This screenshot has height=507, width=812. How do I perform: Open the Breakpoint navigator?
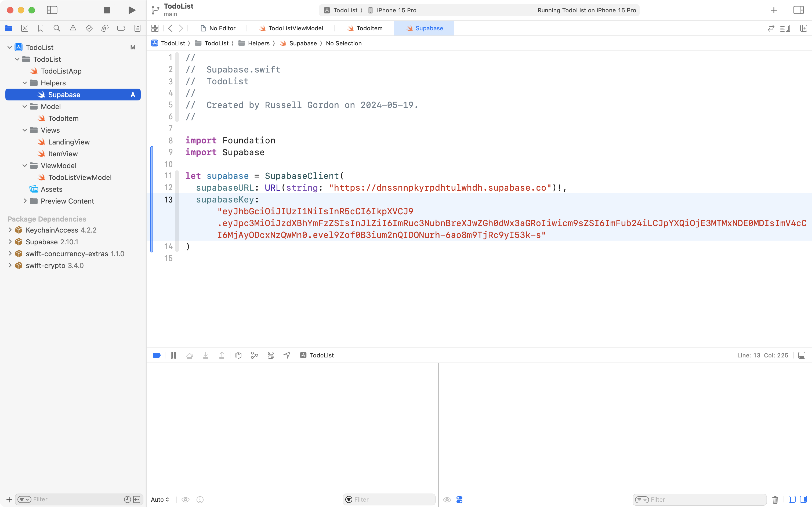coord(121,28)
